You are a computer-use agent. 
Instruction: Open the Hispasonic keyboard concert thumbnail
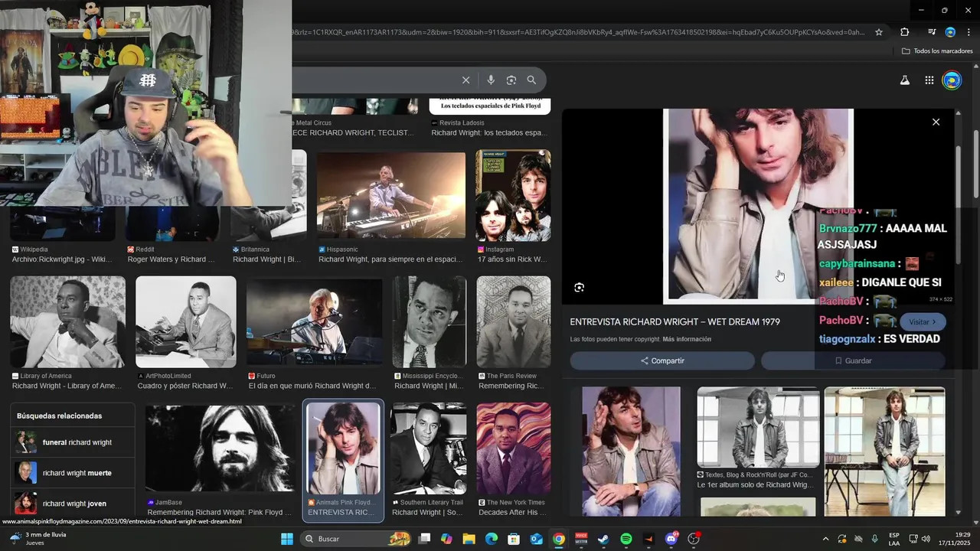(391, 195)
